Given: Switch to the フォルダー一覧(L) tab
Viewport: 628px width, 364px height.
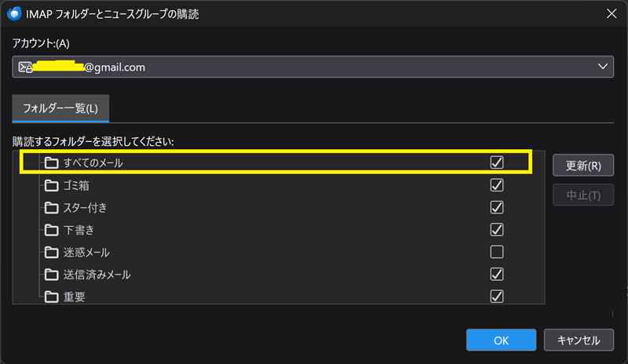Looking at the screenshot, I should coord(60,108).
